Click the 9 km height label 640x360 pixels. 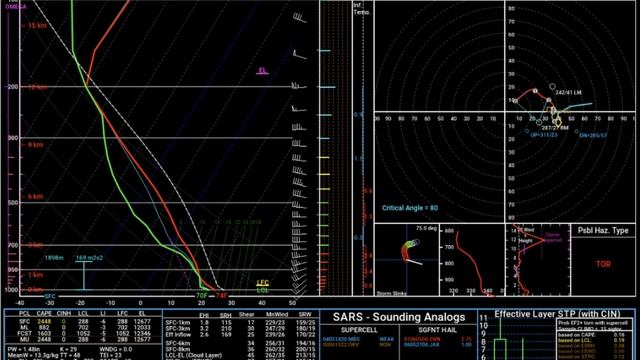click(x=36, y=144)
